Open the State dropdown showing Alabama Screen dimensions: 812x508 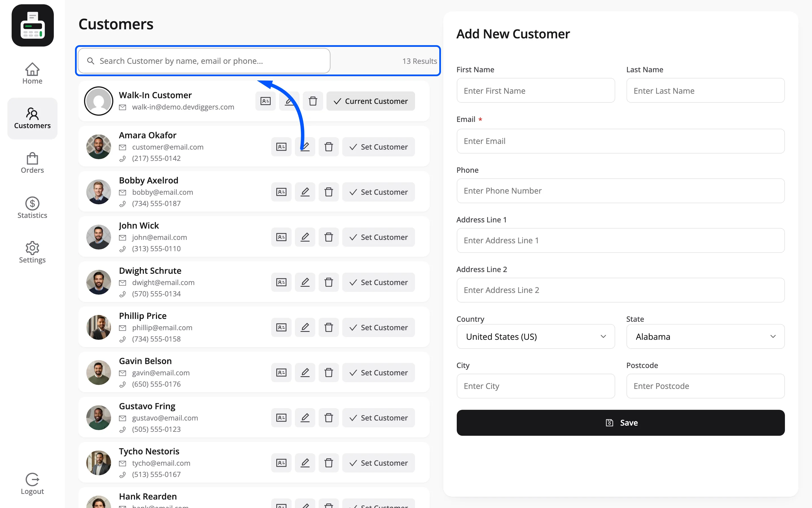pyautogui.click(x=705, y=336)
